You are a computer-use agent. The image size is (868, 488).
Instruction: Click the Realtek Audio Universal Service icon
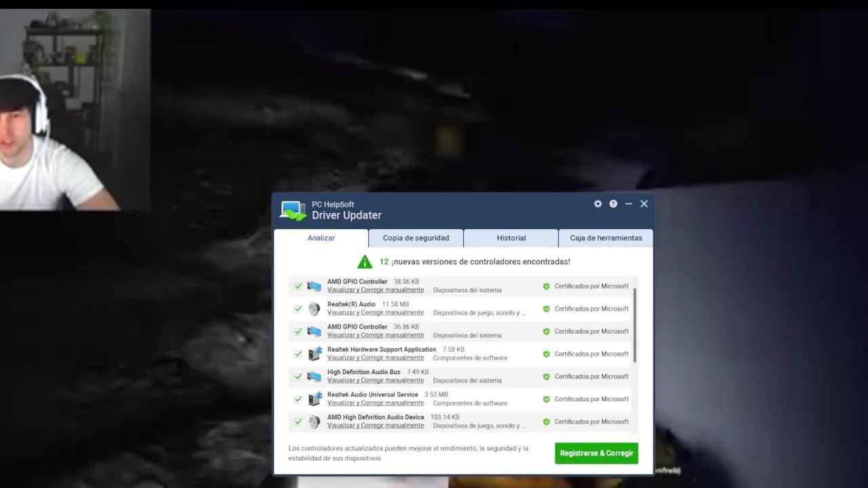point(315,399)
